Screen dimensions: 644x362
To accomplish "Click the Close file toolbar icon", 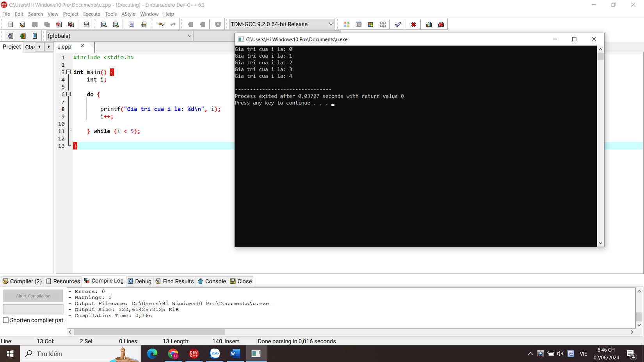I will coord(59,24).
